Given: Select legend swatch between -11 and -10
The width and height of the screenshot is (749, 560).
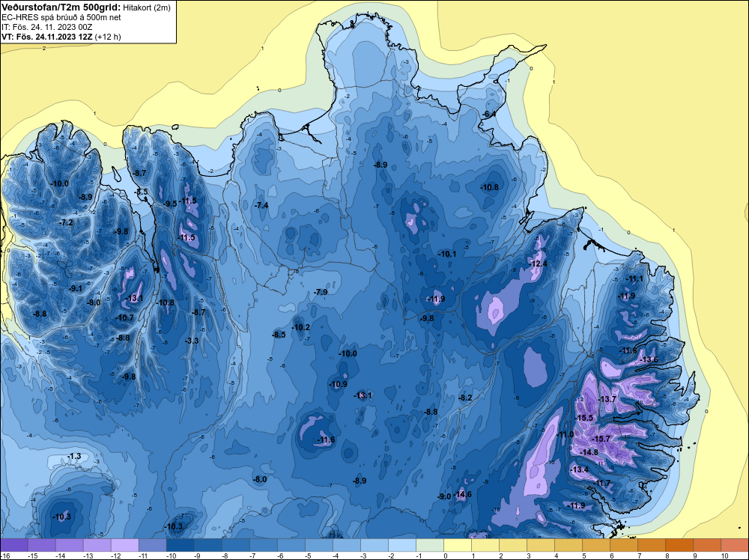Looking at the screenshot, I should [153, 545].
